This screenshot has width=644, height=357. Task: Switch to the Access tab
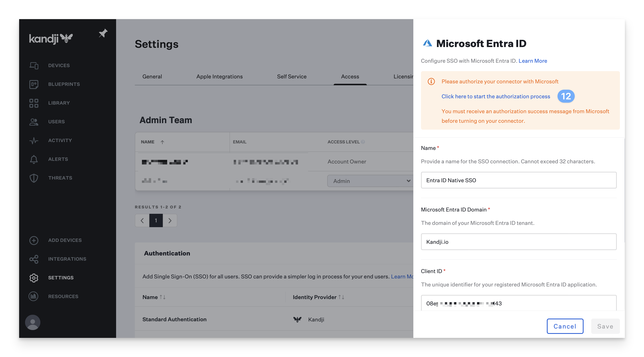350,76
